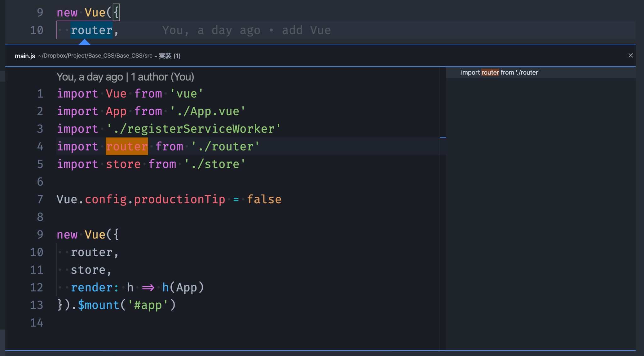Click the code lens "You, a day ago | 1 author (You)"
644x356 pixels.
click(x=125, y=76)
